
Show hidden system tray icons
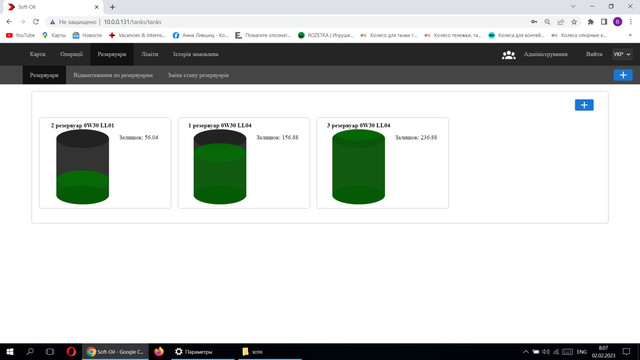(x=526, y=351)
